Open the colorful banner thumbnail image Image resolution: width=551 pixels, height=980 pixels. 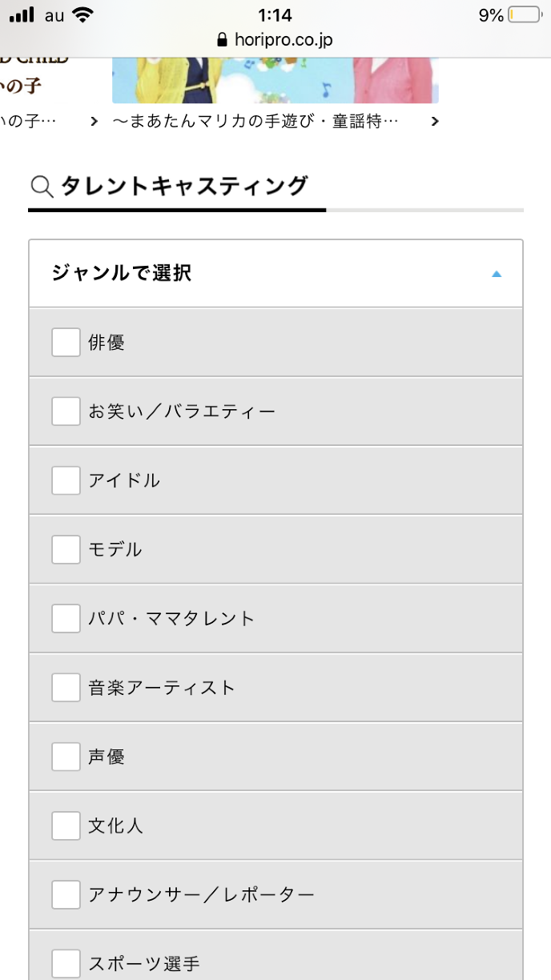coord(275,80)
